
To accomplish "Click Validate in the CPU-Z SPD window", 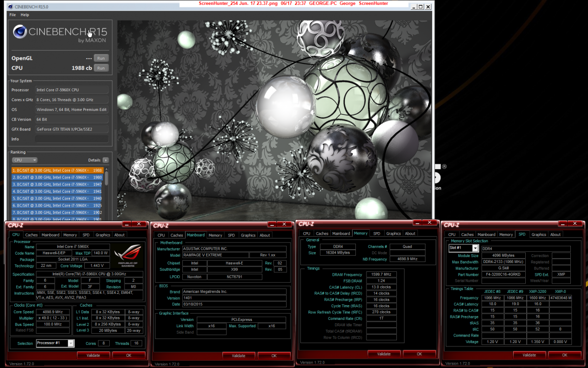I will [x=529, y=355].
